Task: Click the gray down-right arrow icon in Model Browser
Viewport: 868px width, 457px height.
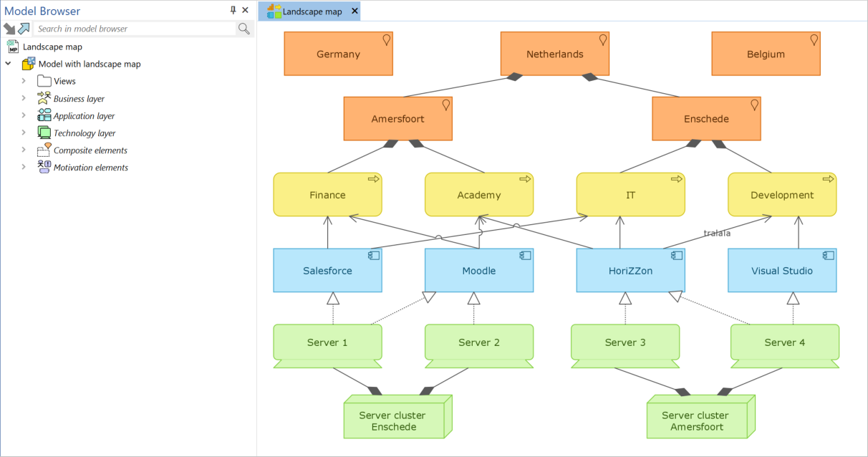Action: (x=9, y=29)
